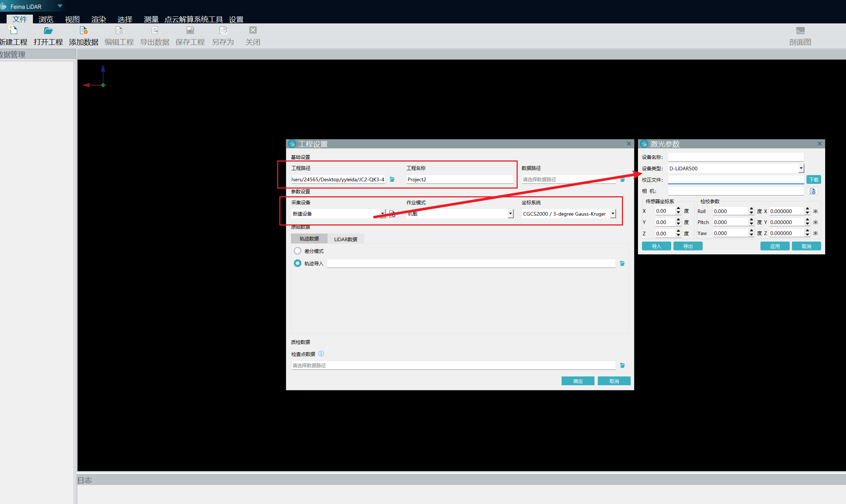Expand the 坐标系统 CGCS2000 dropdown
846x504 pixels.
tap(613, 214)
